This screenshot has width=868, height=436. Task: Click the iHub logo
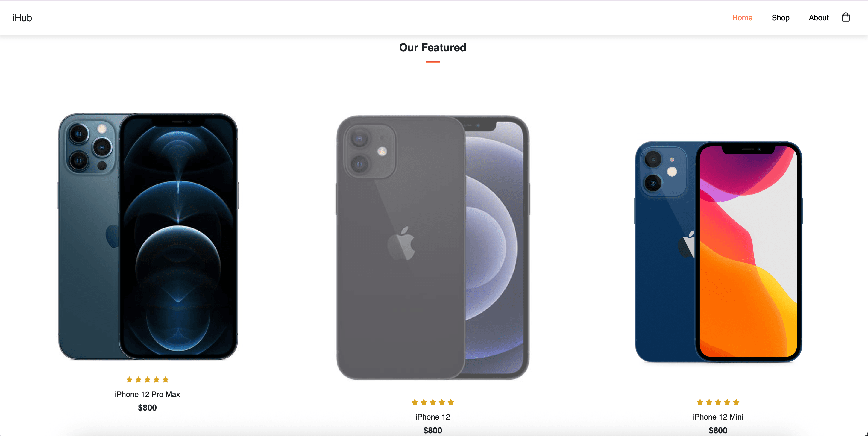[22, 18]
